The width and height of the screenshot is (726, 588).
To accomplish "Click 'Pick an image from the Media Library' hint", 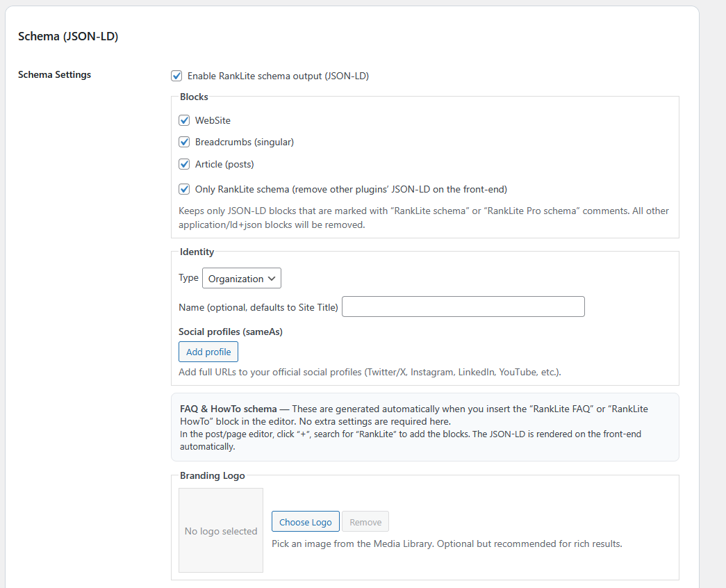I will [x=447, y=544].
